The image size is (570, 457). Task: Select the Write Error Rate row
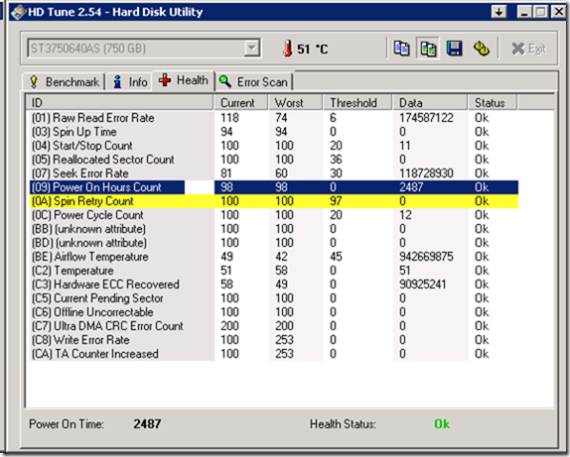point(274,340)
